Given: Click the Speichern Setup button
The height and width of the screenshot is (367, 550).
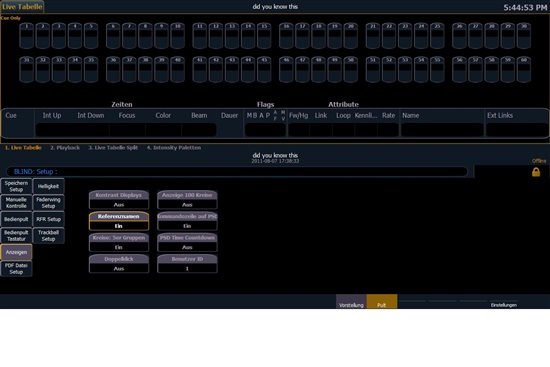Looking at the screenshot, I should point(16,186).
